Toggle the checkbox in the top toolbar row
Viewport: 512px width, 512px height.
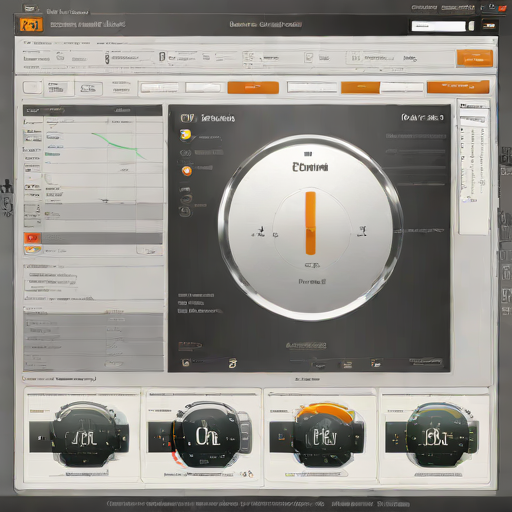pyautogui.click(x=308, y=57)
